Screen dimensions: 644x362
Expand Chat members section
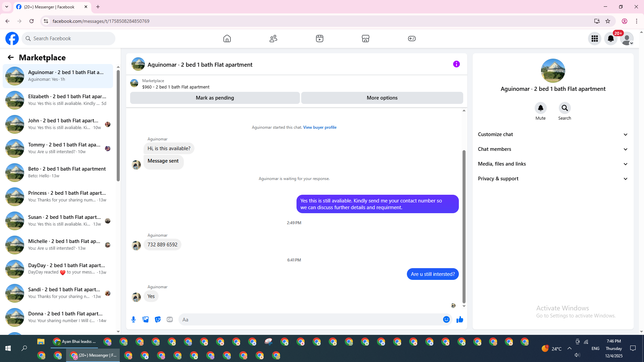(x=553, y=149)
